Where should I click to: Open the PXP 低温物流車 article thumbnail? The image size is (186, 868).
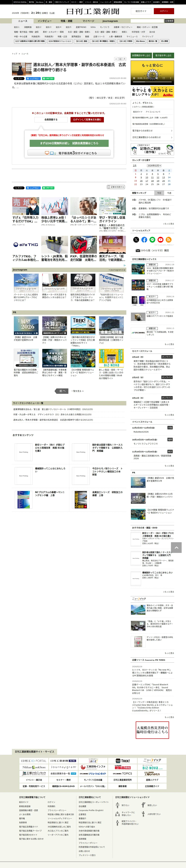click(x=83, y=245)
